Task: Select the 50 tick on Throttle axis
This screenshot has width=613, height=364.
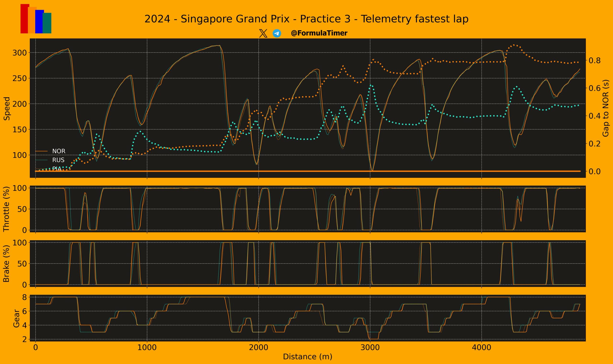Action: [x=22, y=209]
